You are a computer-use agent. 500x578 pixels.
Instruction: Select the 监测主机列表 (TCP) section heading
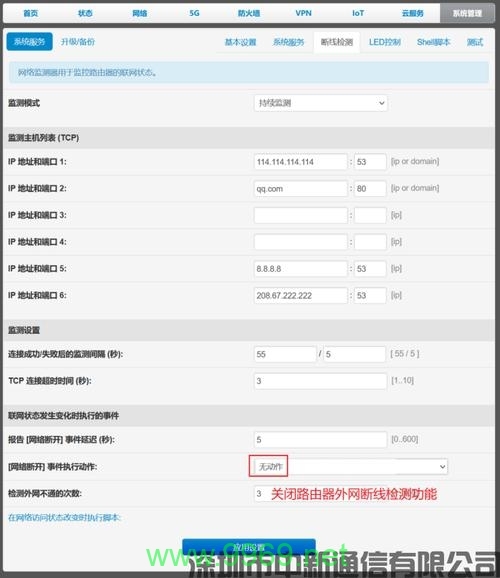pos(44,138)
